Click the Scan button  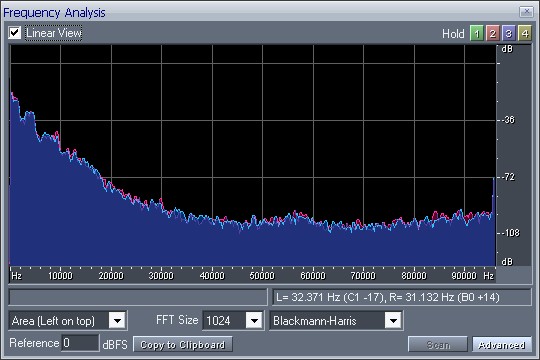(438, 344)
